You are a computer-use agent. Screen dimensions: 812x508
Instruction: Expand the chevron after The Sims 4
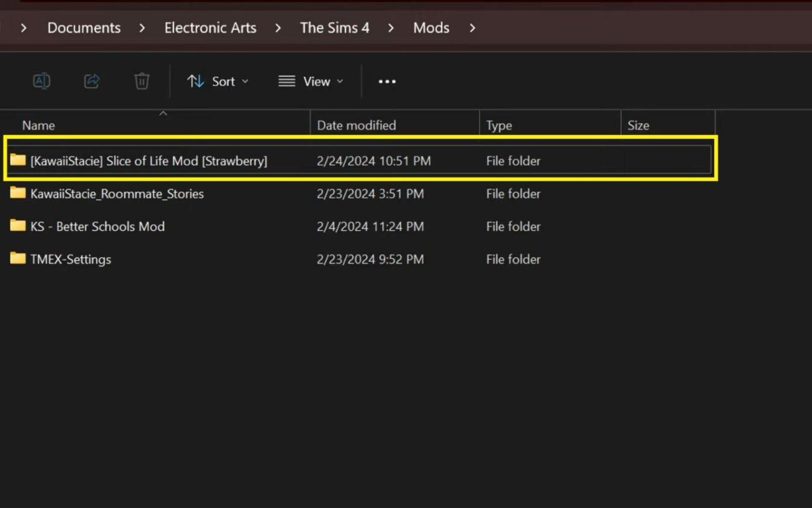click(391, 28)
